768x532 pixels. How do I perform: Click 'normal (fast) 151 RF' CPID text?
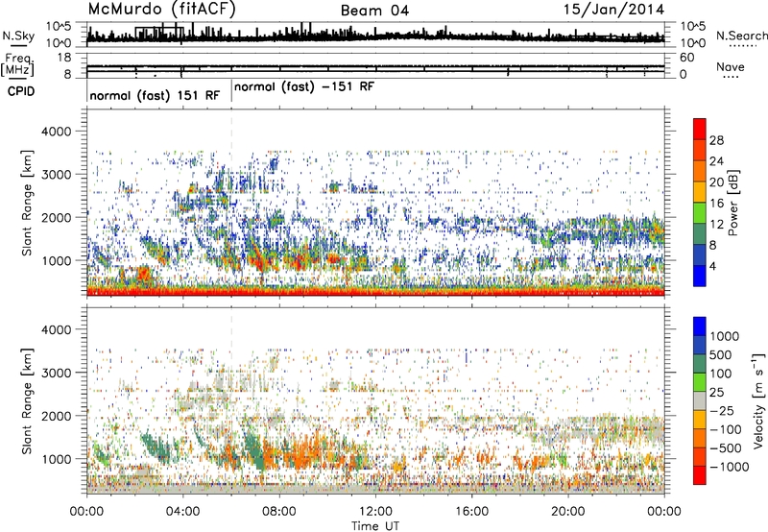(155, 95)
